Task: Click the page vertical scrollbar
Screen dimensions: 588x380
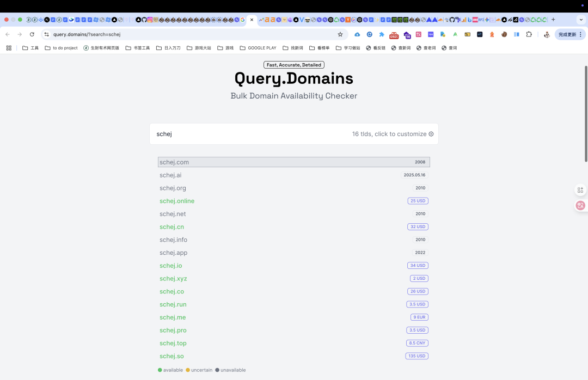Action: coord(586,114)
